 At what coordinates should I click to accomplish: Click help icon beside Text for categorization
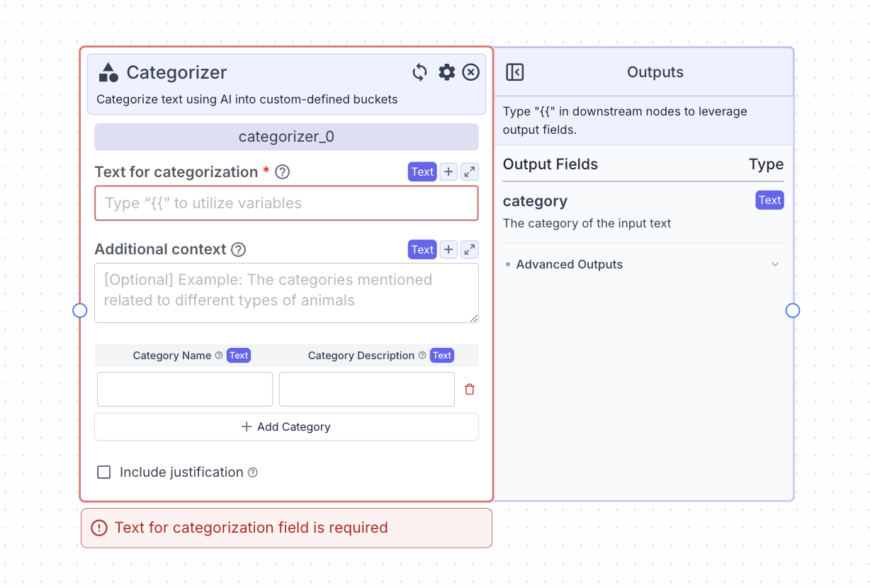pyautogui.click(x=283, y=172)
